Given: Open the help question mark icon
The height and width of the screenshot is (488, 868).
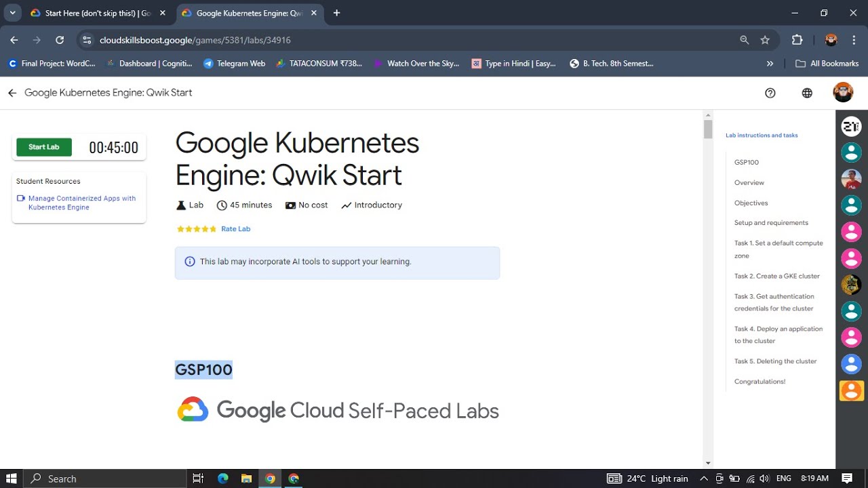Looking at the screenshot, I should coord(770,93).
